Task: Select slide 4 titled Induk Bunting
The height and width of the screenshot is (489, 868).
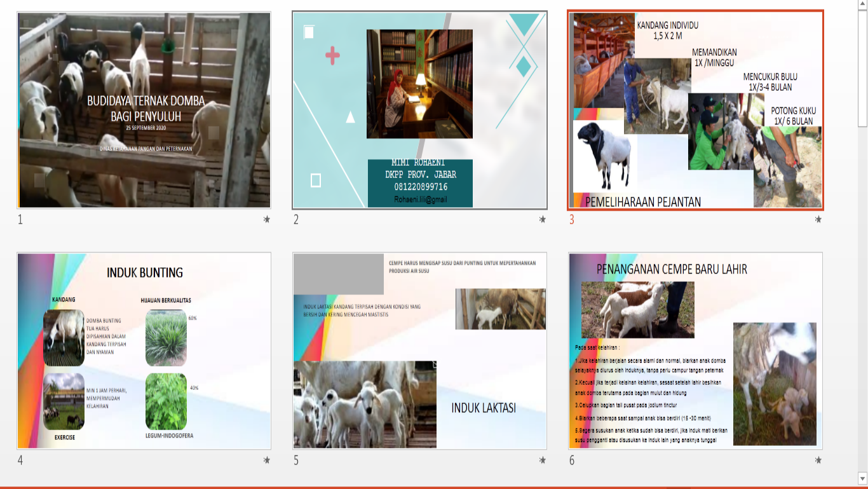Action: (x=144, y=351)
